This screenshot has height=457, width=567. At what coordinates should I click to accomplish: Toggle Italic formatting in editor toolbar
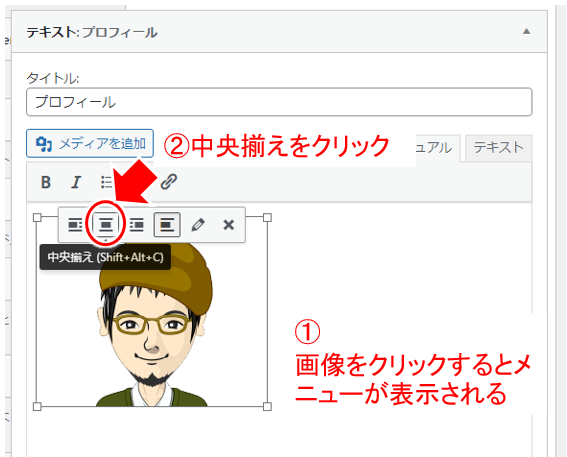[x=76, y=182]
